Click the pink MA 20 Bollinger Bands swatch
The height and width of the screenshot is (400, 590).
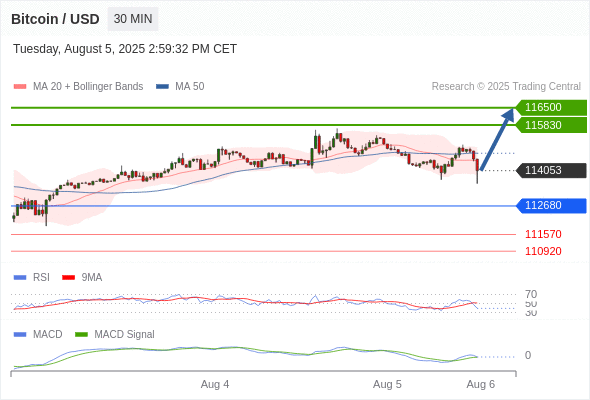click(x=20, y=87)
